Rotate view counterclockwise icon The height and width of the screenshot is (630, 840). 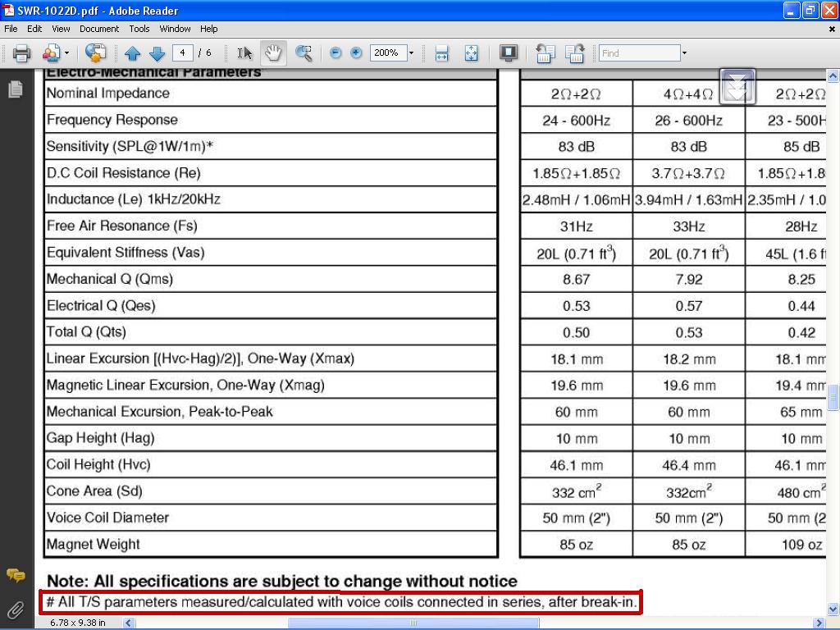point(545,53)
